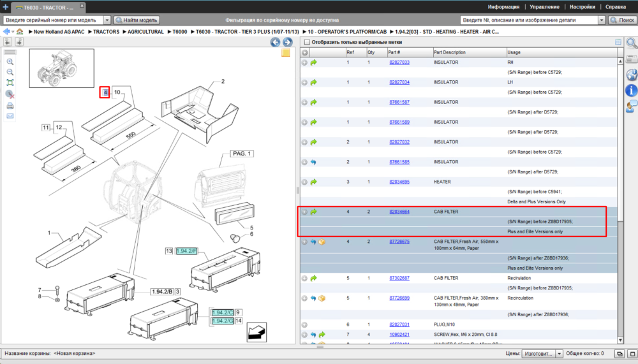638x364 pixels.
Task: Select callout 12 in the diagram
Action: 59,127
